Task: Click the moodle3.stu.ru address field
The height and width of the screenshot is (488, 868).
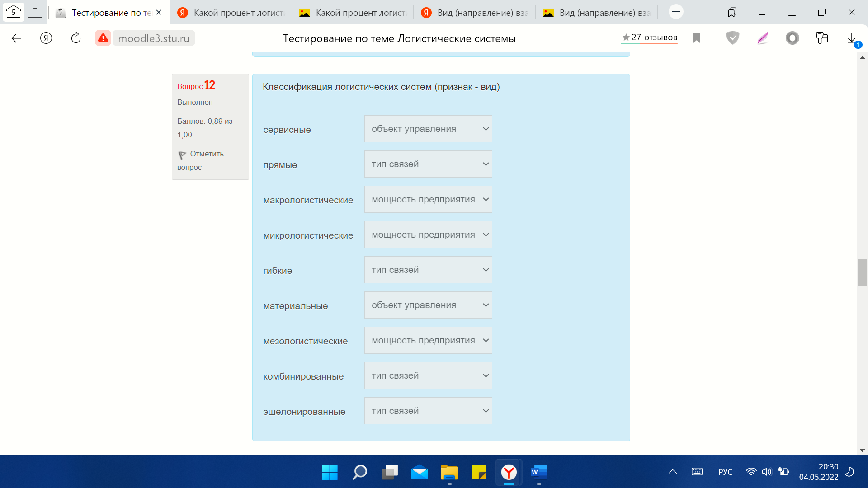Action: click(154, 38)
